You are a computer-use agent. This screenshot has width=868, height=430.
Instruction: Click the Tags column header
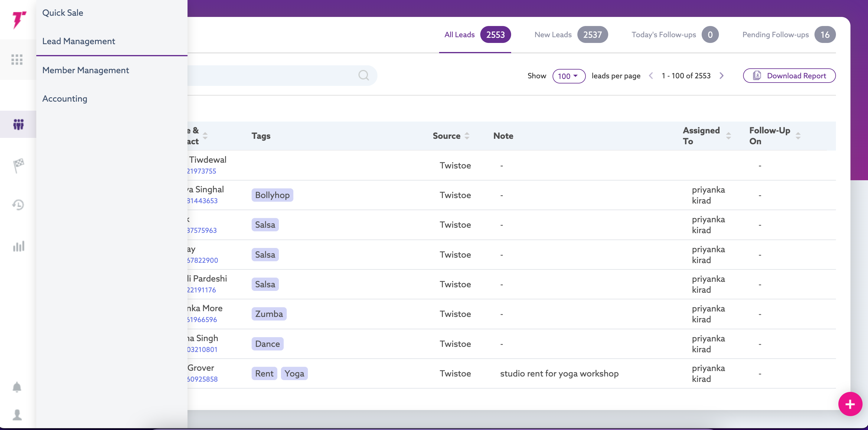coord(261,136)
